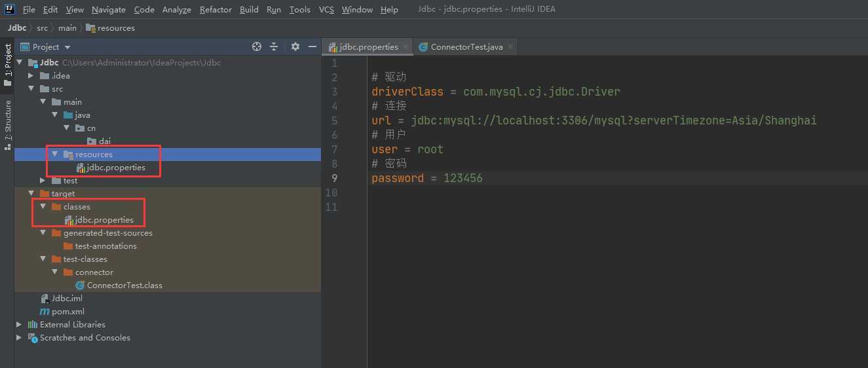Collapse the java folder
This screenshot has height=368, width=868.
(54, 115)
